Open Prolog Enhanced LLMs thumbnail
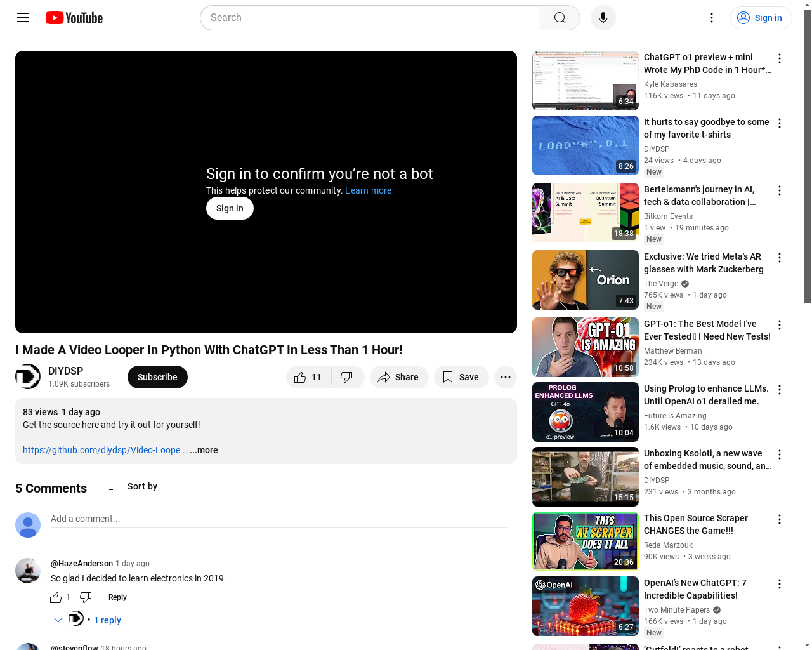The width and height of the screenshot is (812, 650). (x=586, y=412)
